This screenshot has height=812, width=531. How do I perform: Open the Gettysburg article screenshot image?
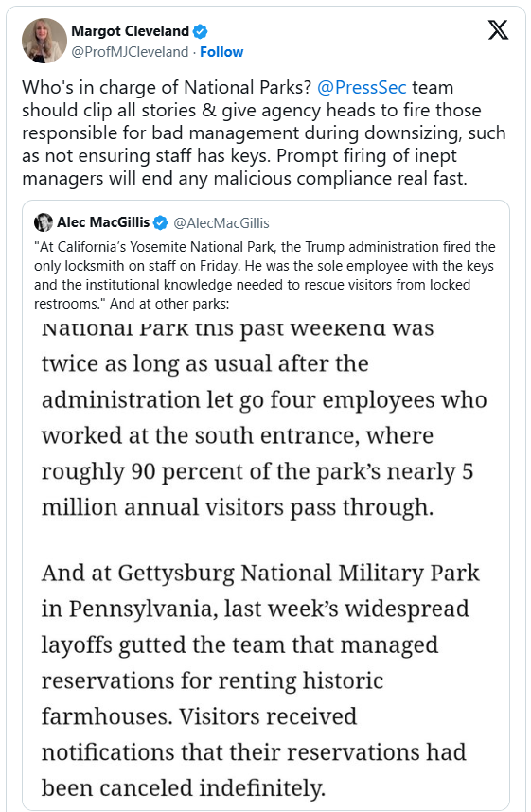[265, 562]
